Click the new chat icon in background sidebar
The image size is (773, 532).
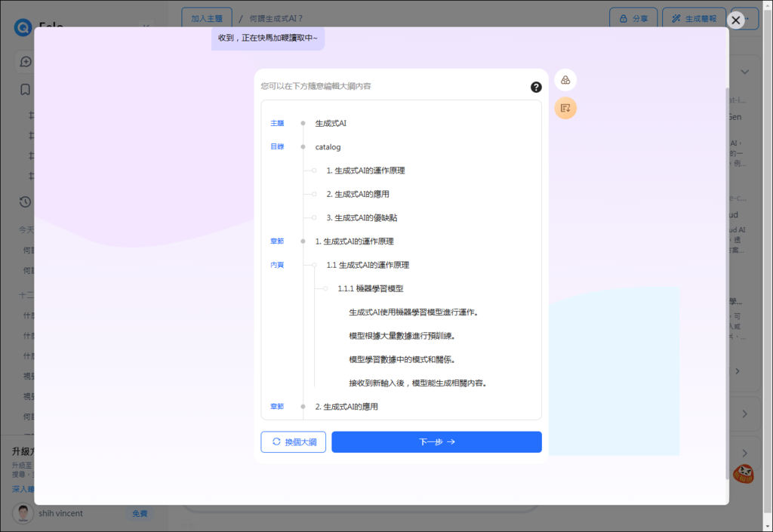(x=25, y=62)
